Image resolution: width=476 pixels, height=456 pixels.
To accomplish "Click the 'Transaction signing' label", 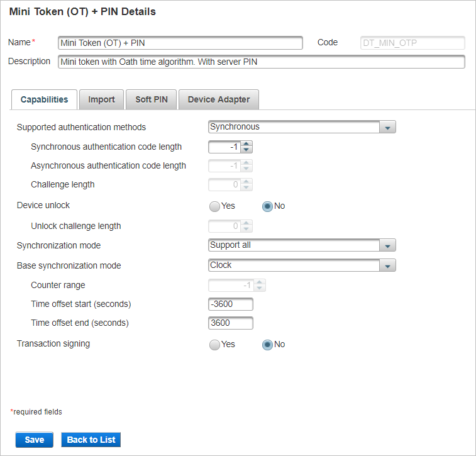I will tap(53, 343).
